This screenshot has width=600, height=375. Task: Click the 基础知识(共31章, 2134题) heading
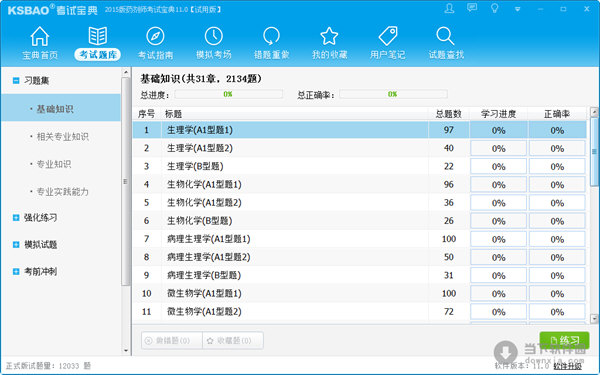(x=201, y=79)
